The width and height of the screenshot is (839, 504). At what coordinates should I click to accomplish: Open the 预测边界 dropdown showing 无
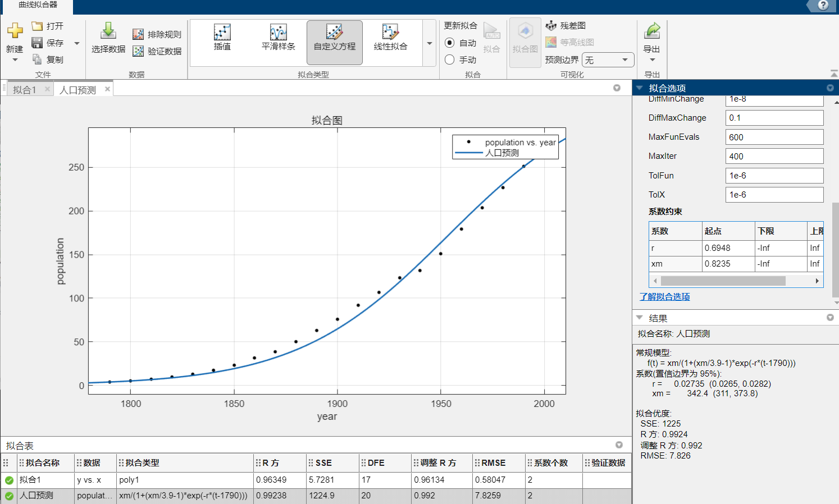[608, 59]
